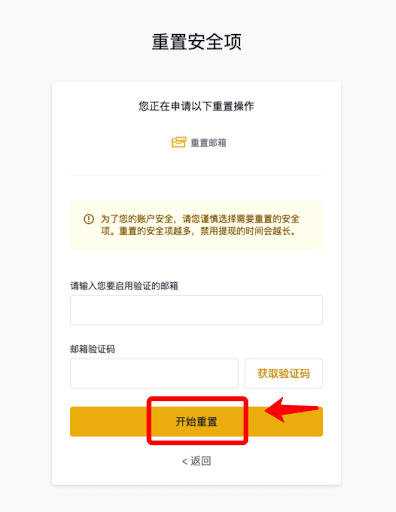Click the 请输入您要启用验证的邮箱 field label
Image resolution: width=396 pixels, height=512 pixels.
124,286
